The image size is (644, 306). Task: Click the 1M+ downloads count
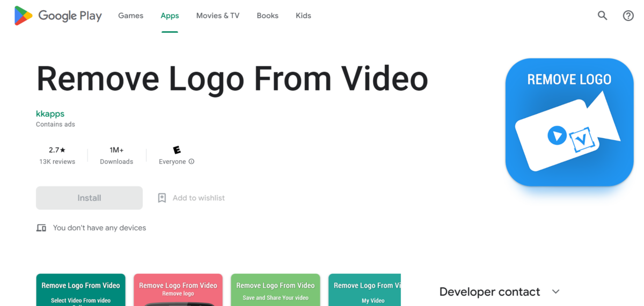tap(116, 150)
